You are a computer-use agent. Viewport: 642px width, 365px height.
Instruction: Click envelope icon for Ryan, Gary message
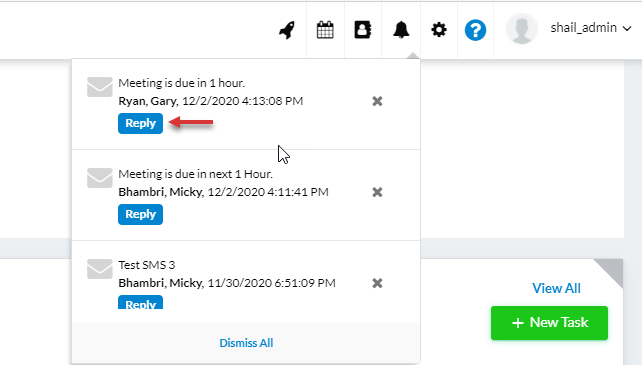(99, 87)
